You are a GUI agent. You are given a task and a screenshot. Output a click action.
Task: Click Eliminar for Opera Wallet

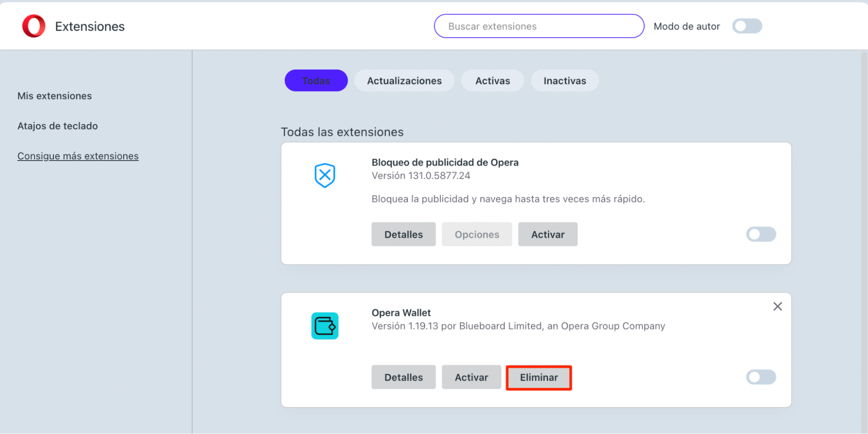coord(539,378)
